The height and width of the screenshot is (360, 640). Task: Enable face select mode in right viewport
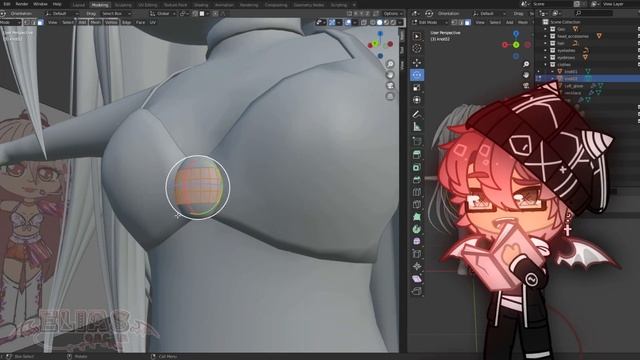tap(467, 22)
